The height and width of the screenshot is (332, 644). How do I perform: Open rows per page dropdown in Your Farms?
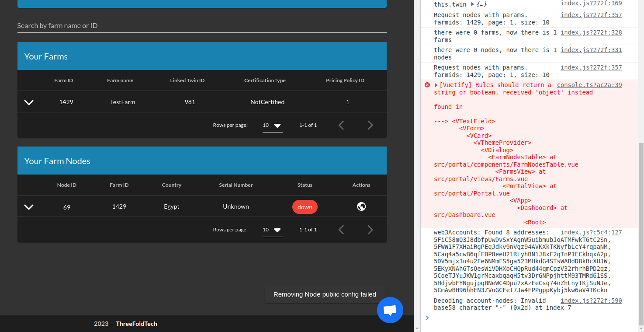point(272,125)
